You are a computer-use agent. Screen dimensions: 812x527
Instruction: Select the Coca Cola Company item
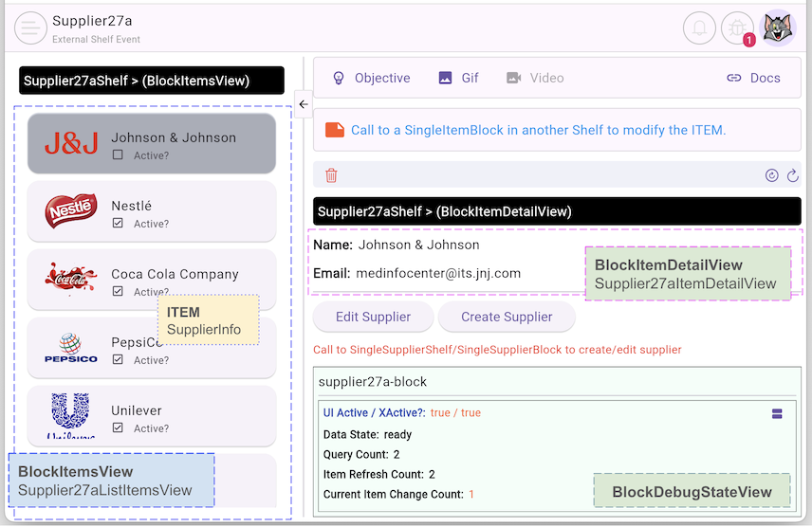click(x=175, y=274)
